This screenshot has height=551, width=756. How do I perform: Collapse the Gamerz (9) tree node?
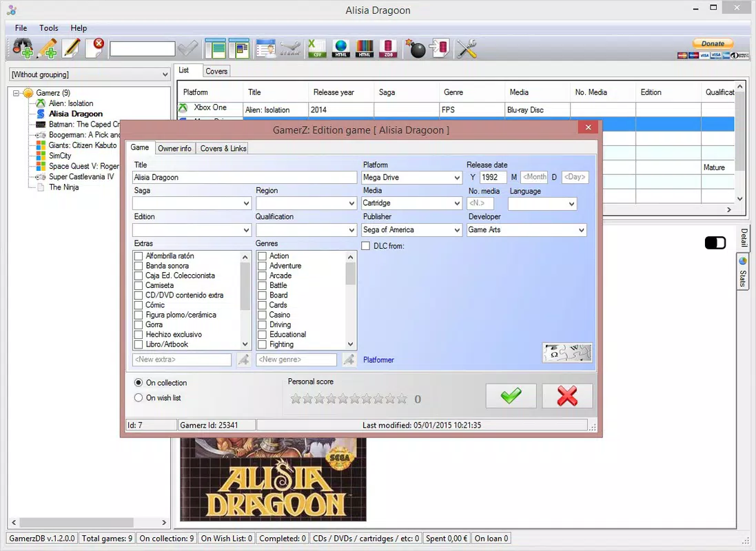[x=16, y=93]
